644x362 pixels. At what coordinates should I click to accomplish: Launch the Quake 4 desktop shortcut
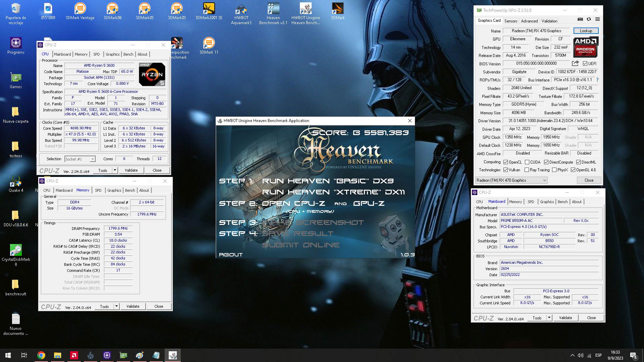tap(16, 184)
